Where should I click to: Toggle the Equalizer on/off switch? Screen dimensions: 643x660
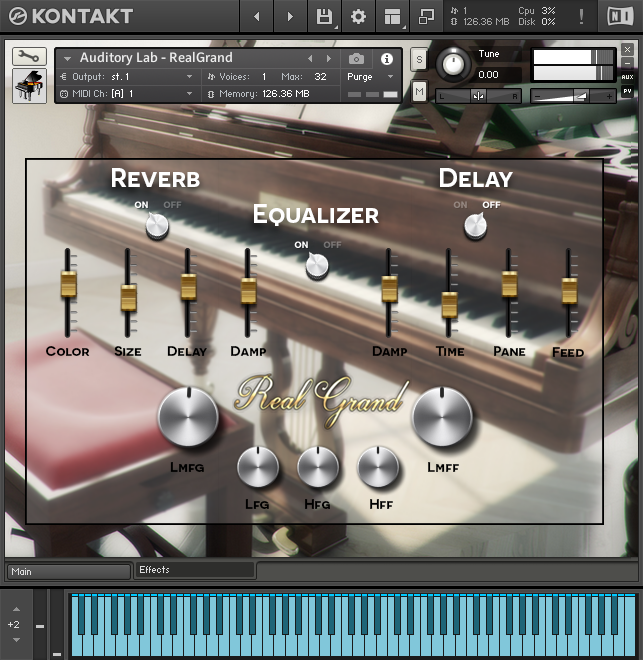pyautogui.click(x=317, y=265)
